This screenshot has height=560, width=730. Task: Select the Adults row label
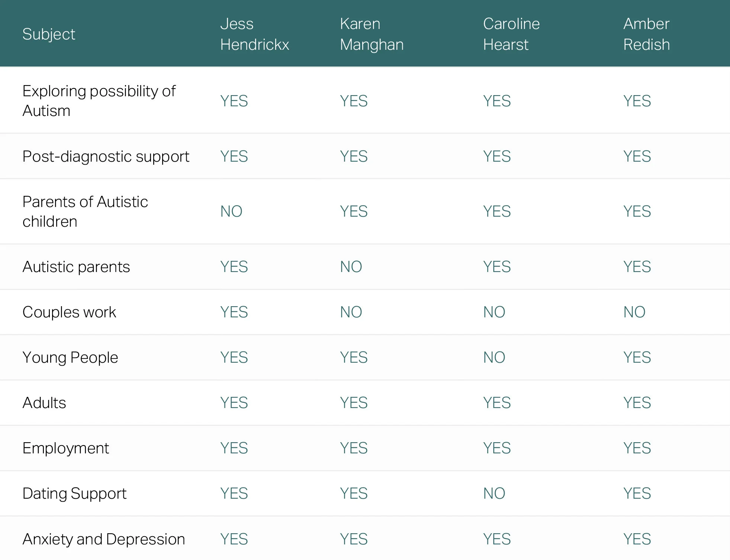[x=44, y=403]
